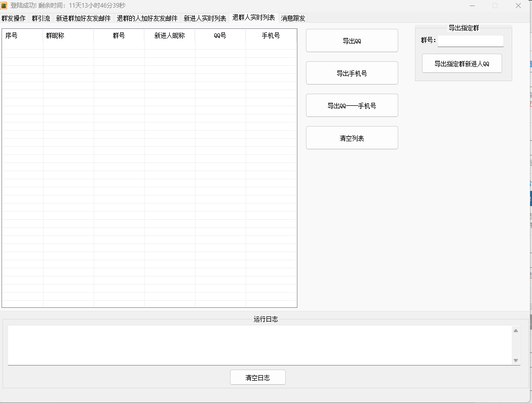The height and width of the screenshot is (403, 532).
Task: Click the 手机号 column header
Action: tap(271, 36)
